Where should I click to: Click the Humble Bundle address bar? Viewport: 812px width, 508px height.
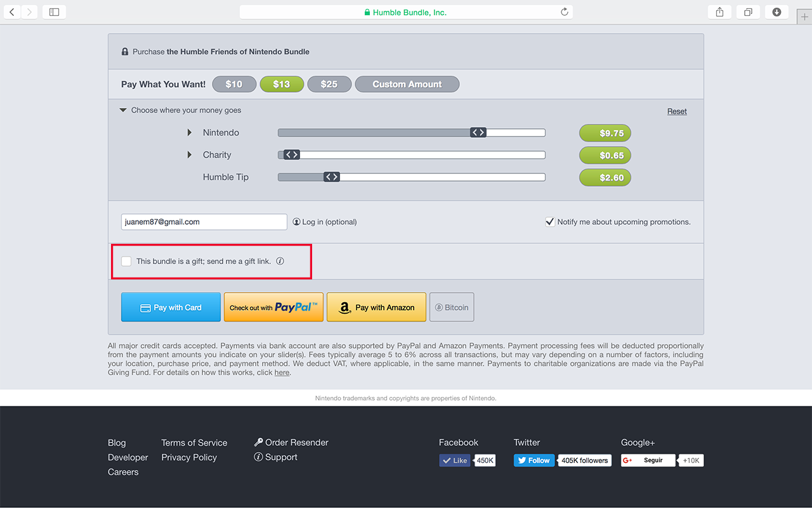(406, 12)
